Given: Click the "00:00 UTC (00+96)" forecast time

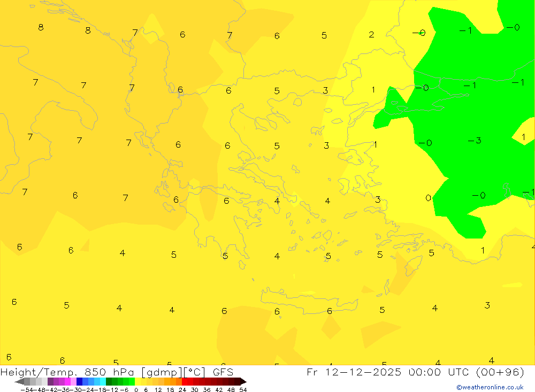Looking at the screenshot, I should pos(467,372).
